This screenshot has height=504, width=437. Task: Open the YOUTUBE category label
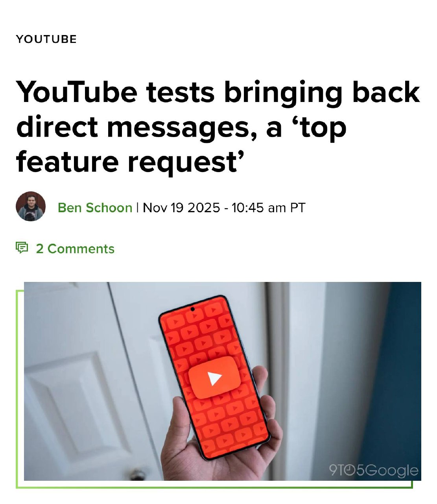click(46, 39)
